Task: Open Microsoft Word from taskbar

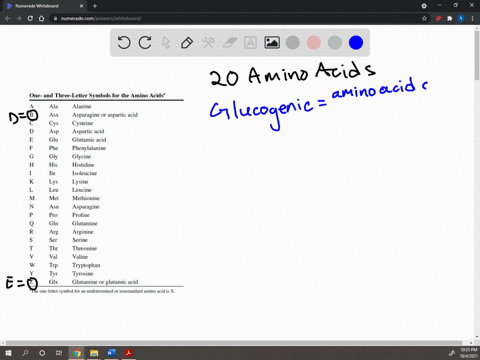Action: (x=111, y=353)
